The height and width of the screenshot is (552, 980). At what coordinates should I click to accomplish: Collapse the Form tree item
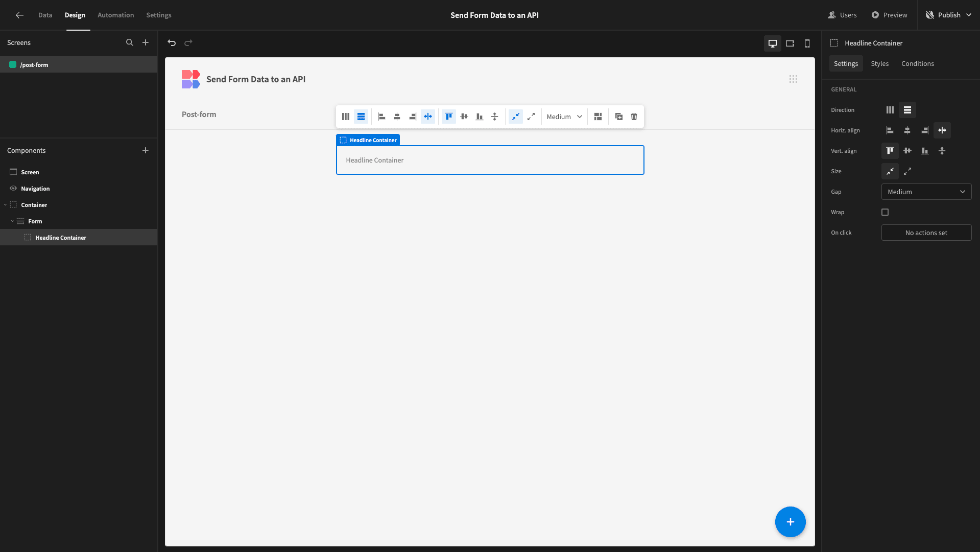point(12,221)
